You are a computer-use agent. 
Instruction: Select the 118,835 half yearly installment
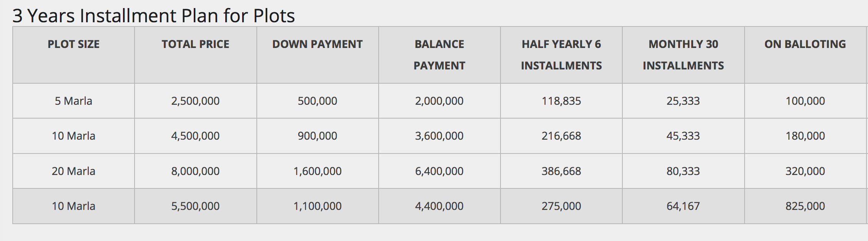click(561, 101)
